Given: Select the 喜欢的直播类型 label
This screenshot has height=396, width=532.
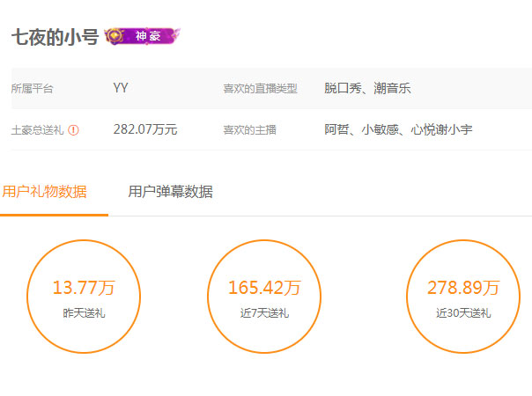Looking at the screenshot, I should (260, 89).
